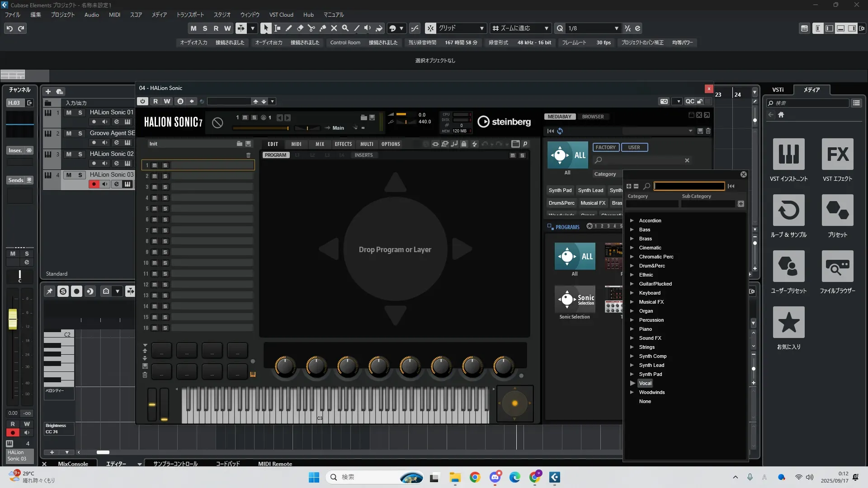Click the USER filter button

pyautogui.click(x=634, y=147)
